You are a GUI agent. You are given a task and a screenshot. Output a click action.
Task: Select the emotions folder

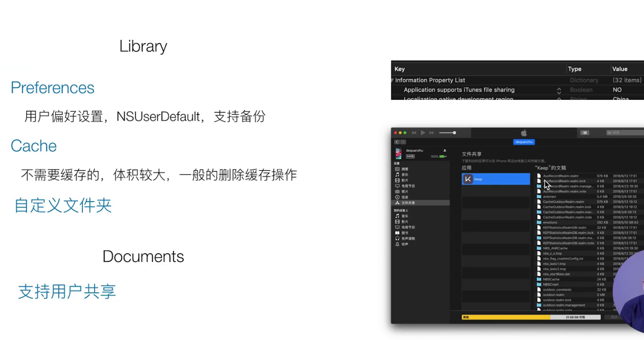click(x=550, y=222)
